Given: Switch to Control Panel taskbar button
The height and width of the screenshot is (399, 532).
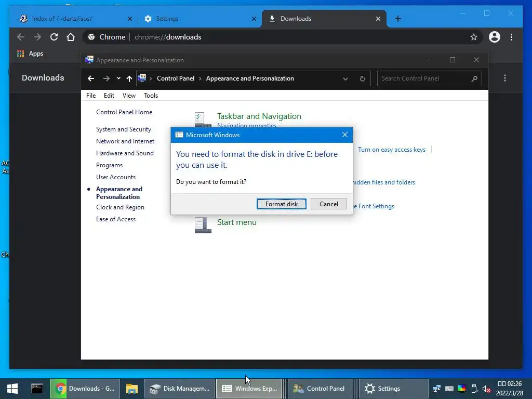Looking at the screenshot, I should 321,389.
